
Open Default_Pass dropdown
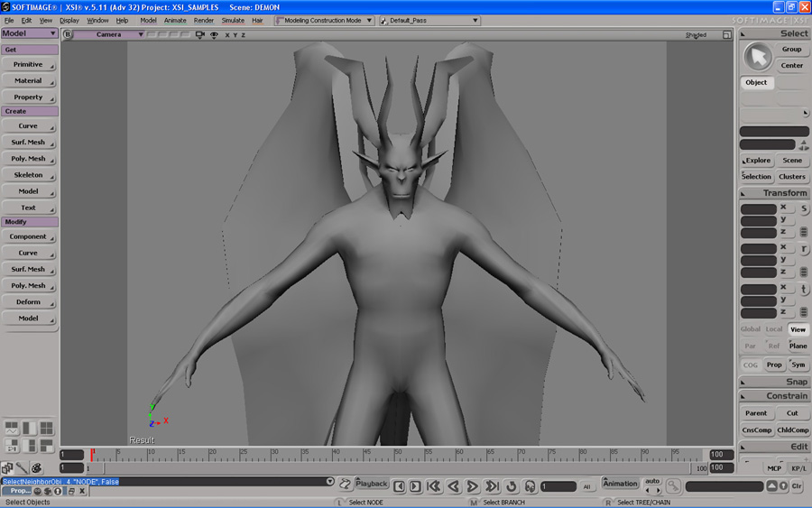pos(429,21)
